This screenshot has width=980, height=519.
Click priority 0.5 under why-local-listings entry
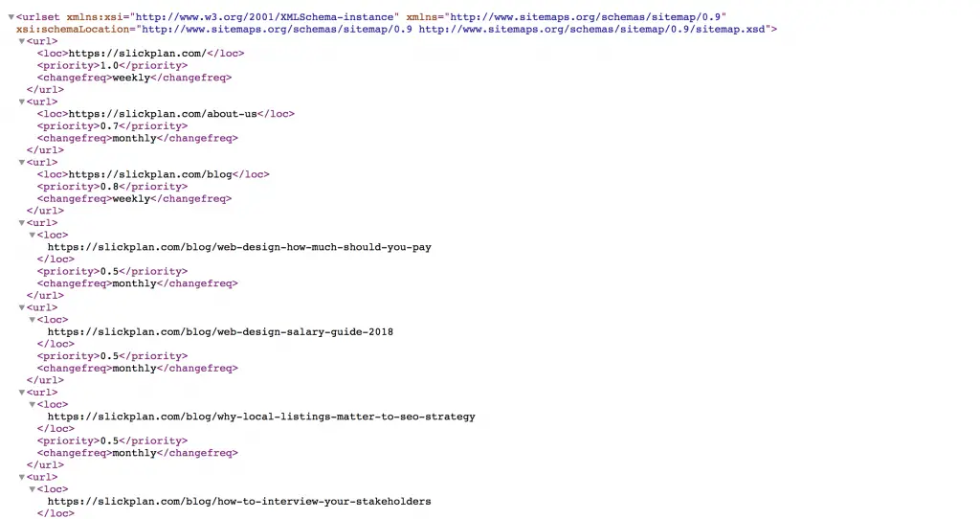point(109,440)
